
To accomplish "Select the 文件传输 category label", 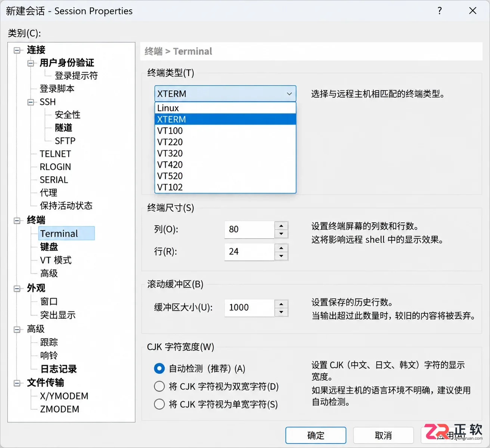I will [45, 383].
